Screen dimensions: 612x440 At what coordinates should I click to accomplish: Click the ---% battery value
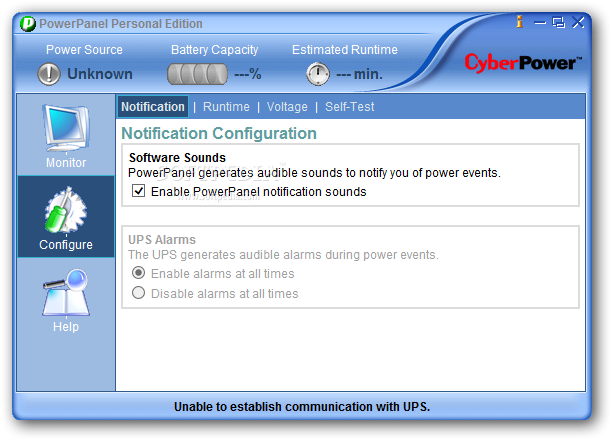point(247,74)
